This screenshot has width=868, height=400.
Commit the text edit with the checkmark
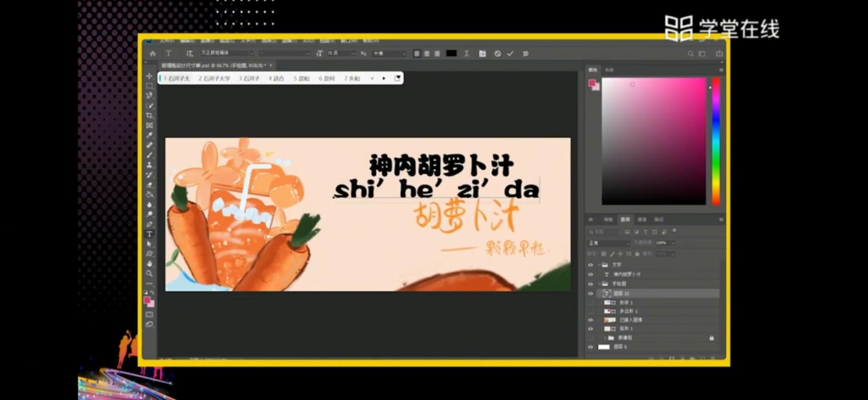coord(510,53)
